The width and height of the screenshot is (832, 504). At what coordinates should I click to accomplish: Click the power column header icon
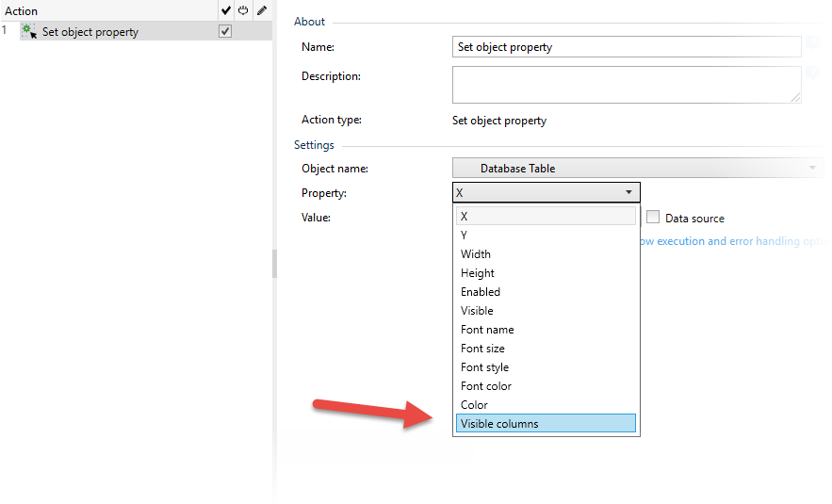point(243,10)
